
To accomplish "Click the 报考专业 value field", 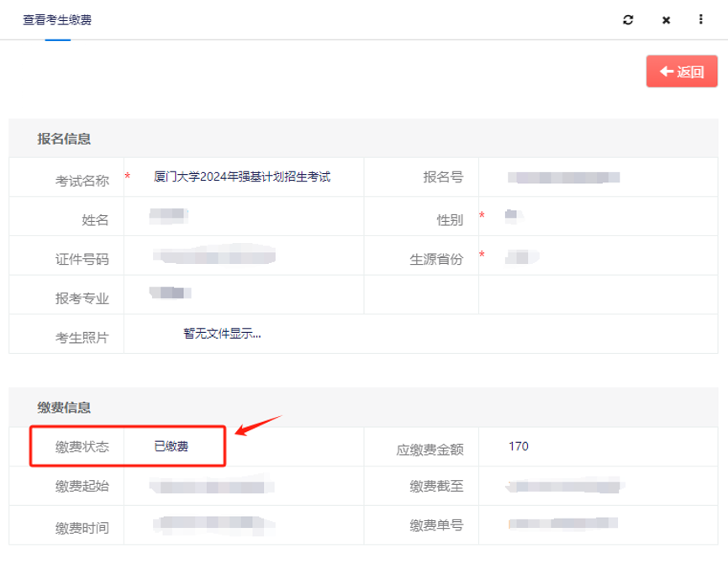I will click(x=171, y=294).
